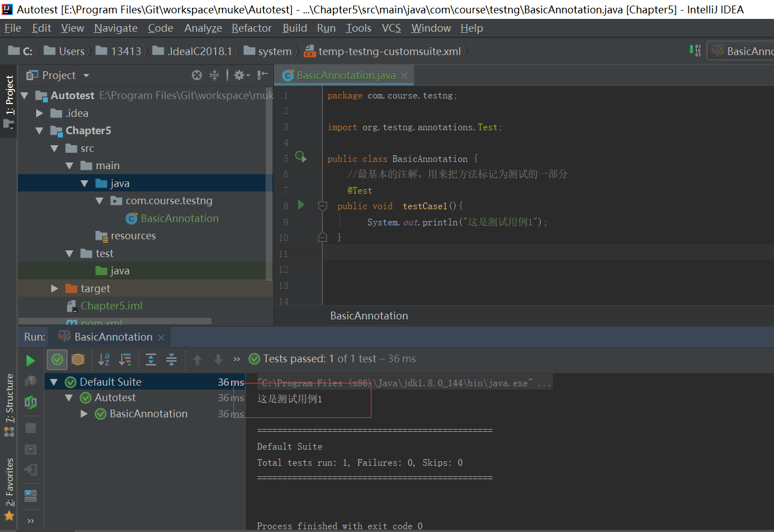Hide the Project tool window

[263, 75]
